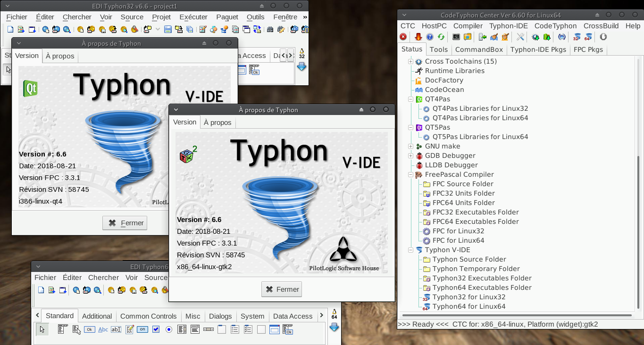Select the TLabel 'Abc' component in Typhon64 palette
Viewport: 644px width, 345px height.
[103, 329]
